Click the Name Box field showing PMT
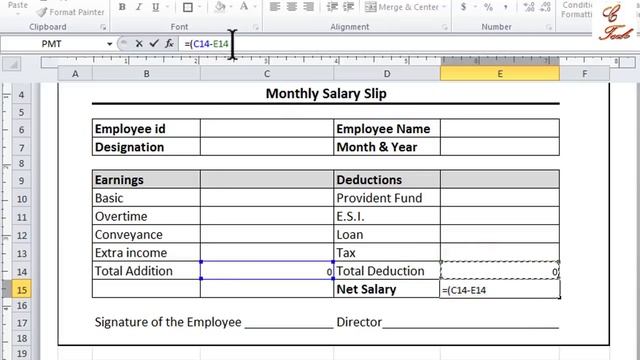The width and height of the screenshot is (640, 360). (52, 44)
